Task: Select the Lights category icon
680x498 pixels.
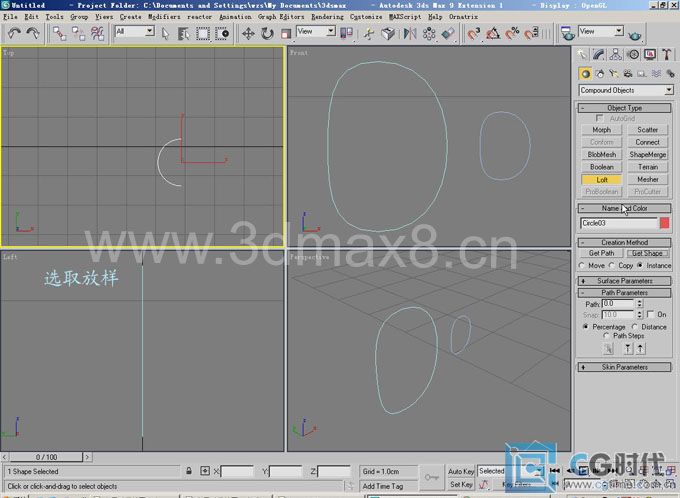Action: (614, 74)
